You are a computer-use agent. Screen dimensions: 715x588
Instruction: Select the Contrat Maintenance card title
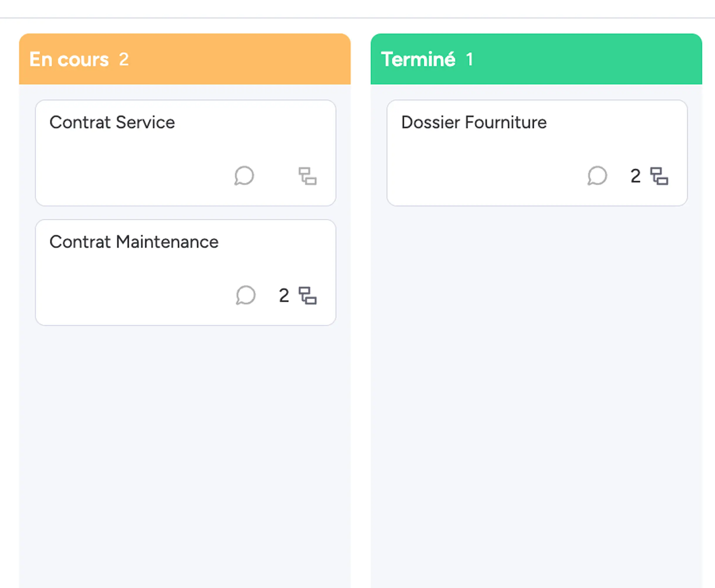[x=134, y=242]
